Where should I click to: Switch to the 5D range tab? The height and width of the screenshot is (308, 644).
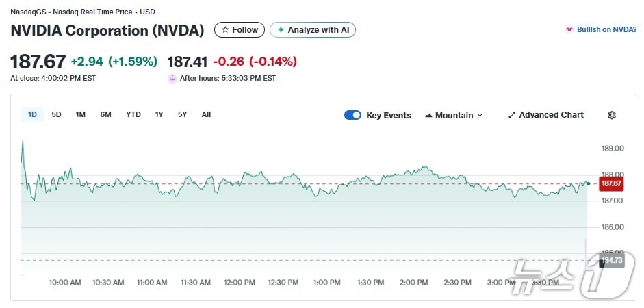[56, 114]
